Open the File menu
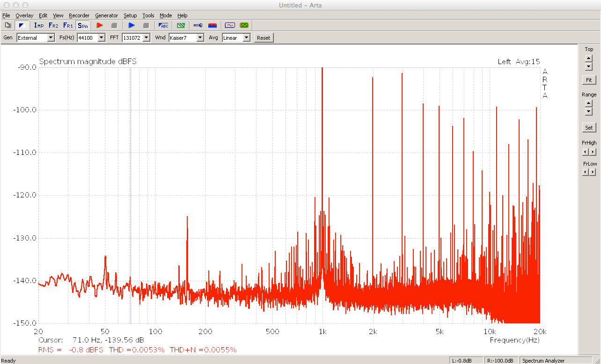 point(6,15)
